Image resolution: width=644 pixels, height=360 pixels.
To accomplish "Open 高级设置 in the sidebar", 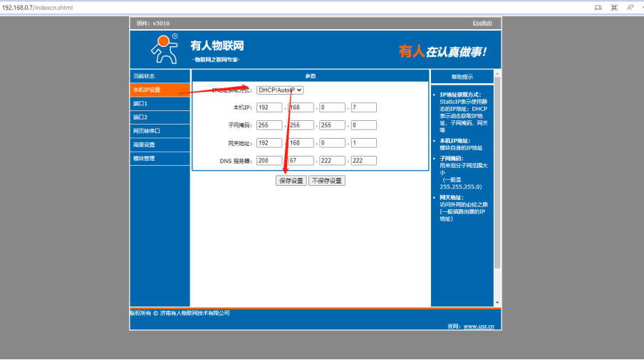I will pyautogui.click(x=160, y=144).
